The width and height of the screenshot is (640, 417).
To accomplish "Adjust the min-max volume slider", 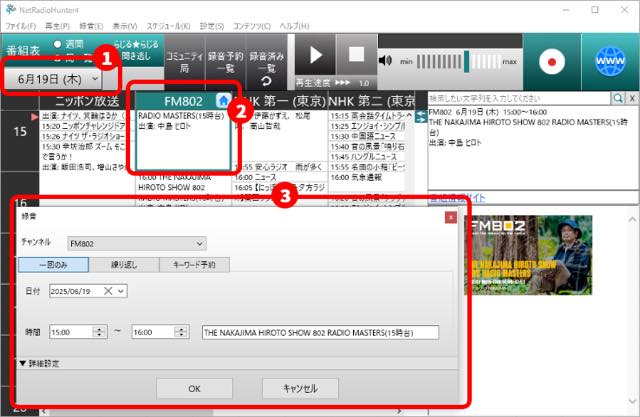I will [x=458, y=62].
